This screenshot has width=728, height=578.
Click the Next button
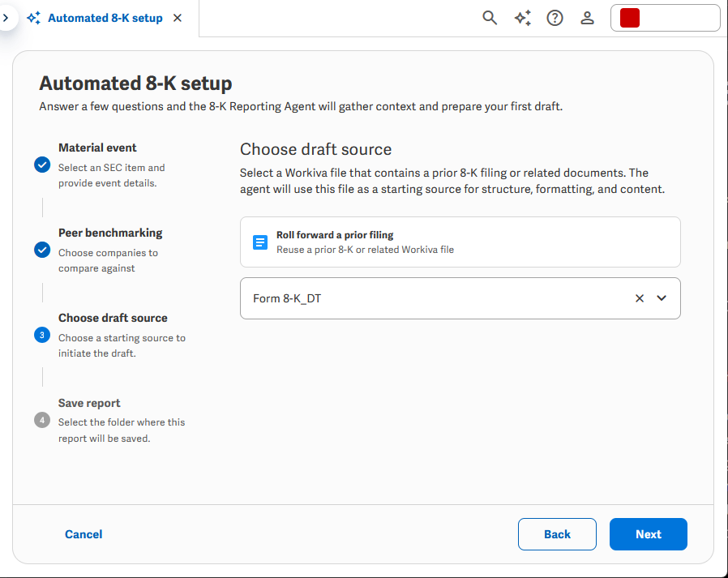648,534
